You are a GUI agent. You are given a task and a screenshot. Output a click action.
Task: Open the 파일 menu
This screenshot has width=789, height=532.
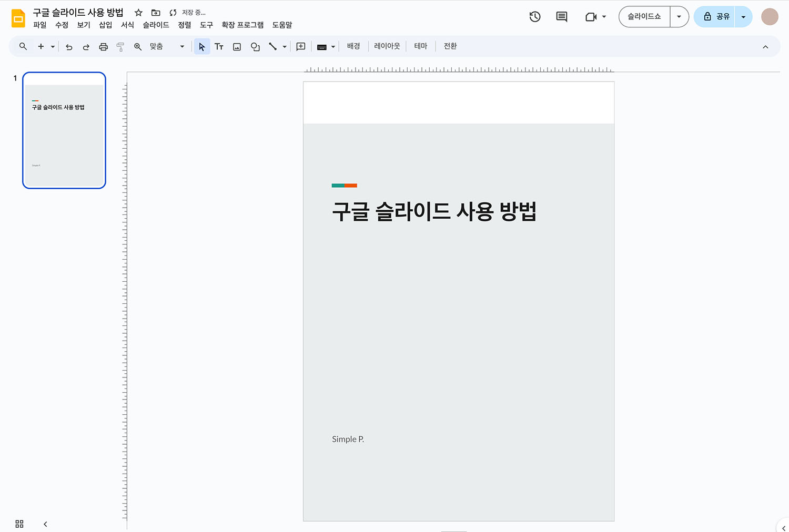[40, 25]
